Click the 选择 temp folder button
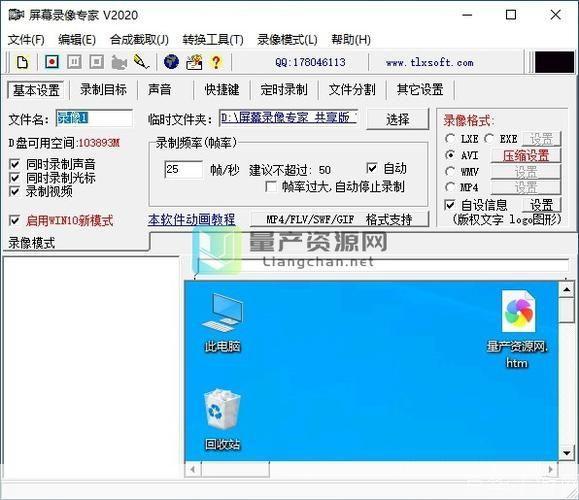 [397, 119]
